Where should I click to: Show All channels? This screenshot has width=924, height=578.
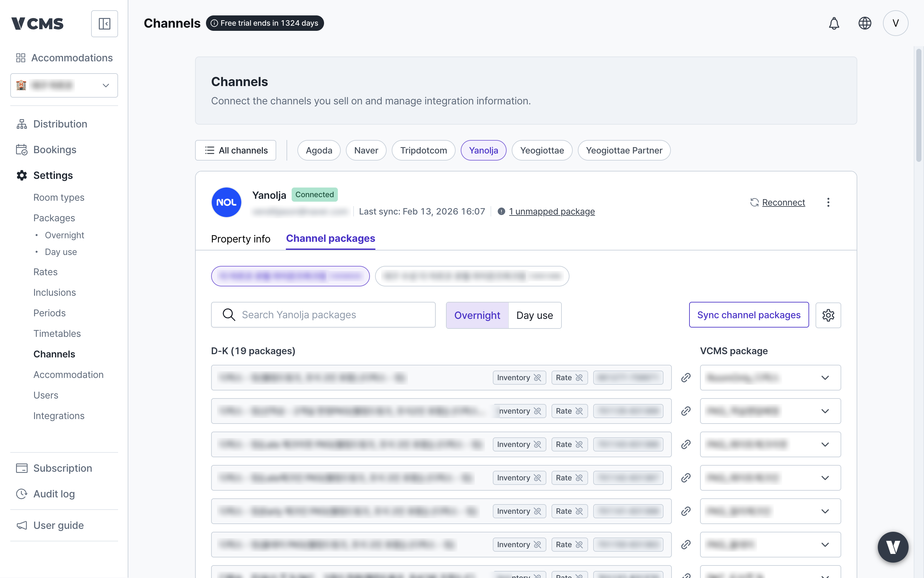pyautogui.click(x=235, y=150)
